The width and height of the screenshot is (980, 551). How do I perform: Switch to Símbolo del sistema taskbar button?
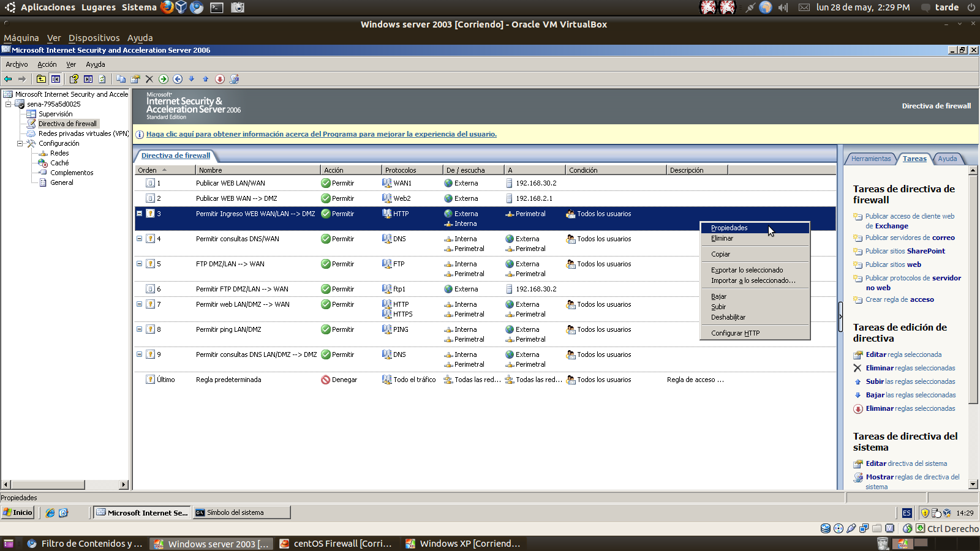pos(242,512)
